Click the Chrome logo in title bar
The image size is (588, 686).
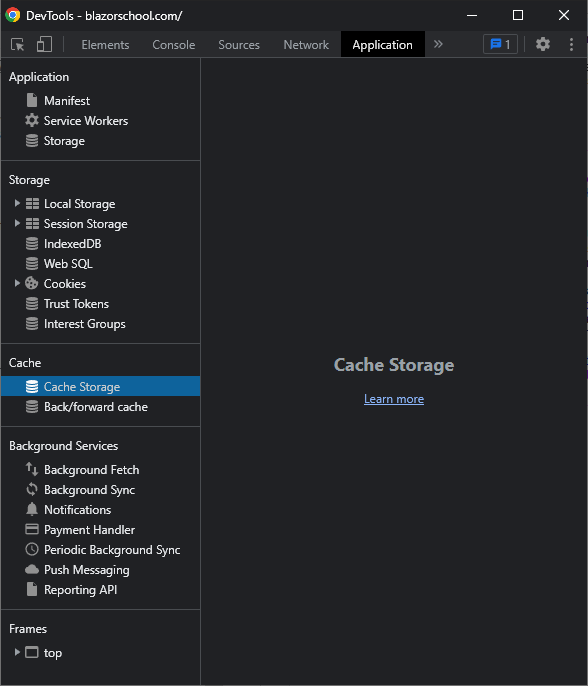13,15
